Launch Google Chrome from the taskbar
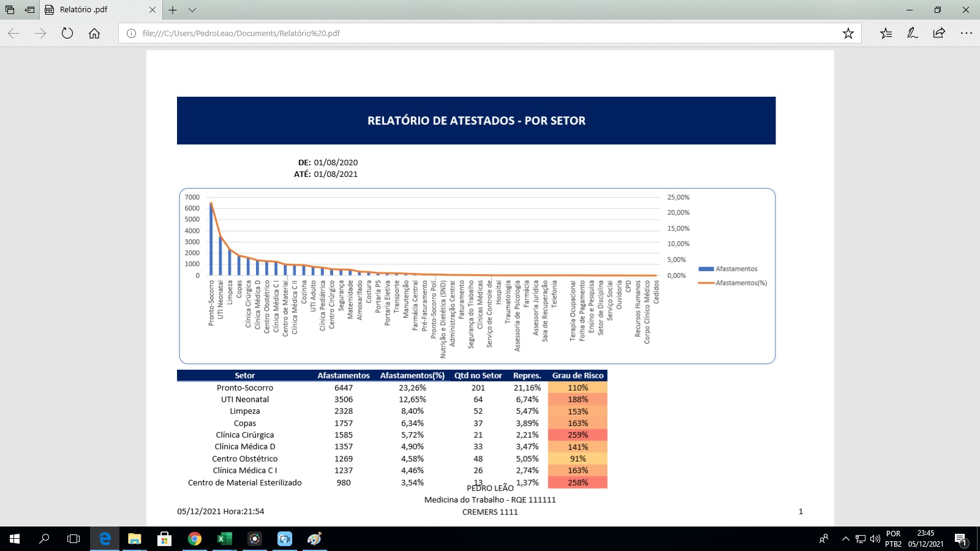This screenshot has width=980, height=551. coord(195,539)
